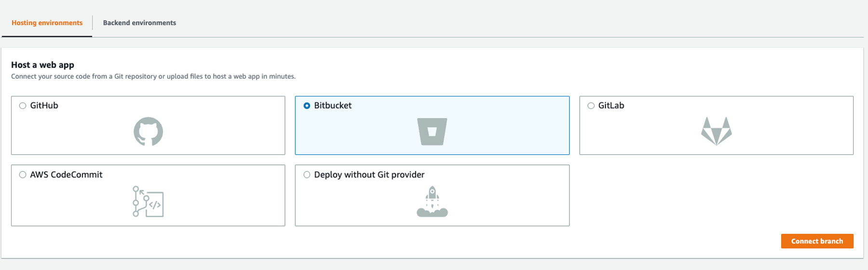The image size is (868, 270).
Task: Click the GitLab label text
Action: tap(611, 106)
